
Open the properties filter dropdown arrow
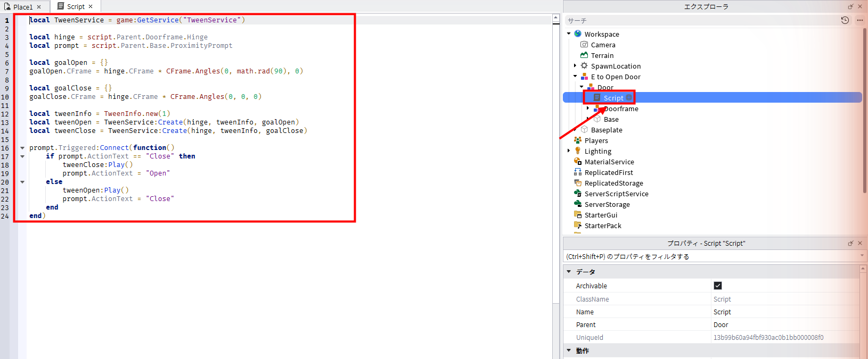click(862, 256)
